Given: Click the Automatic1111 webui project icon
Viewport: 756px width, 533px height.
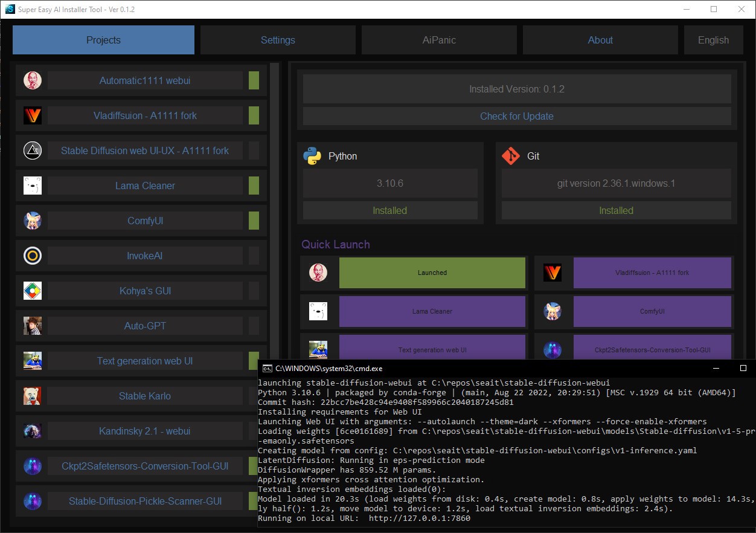Looking at the screenshot, I should click(x=33, y=80).
